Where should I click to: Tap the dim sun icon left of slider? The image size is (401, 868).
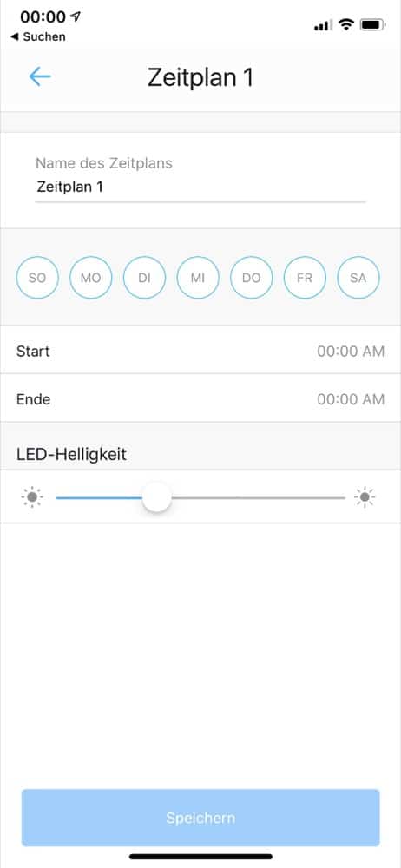click(x=32, y=497)
